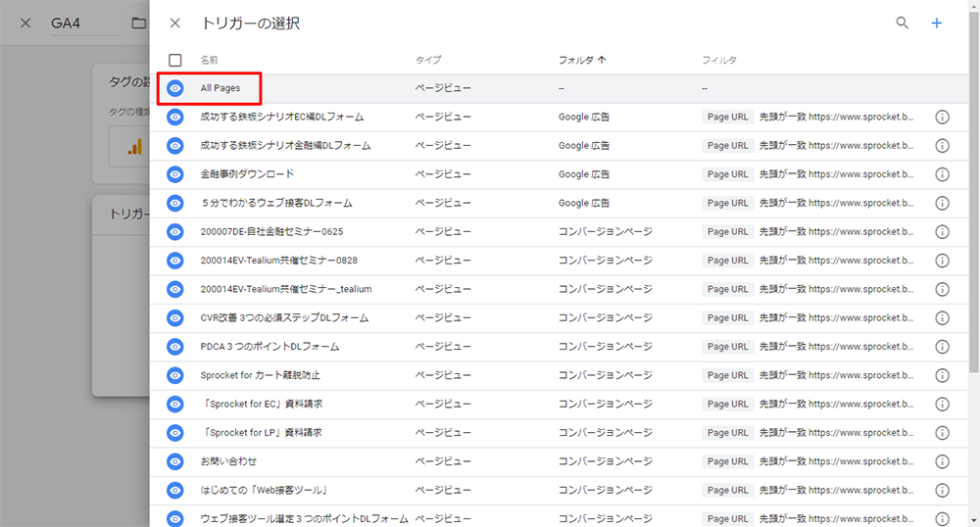Click eye icon for はじめての「Web接客ツール」
This screenshot has height=527, width=980.
click(175, 490)
